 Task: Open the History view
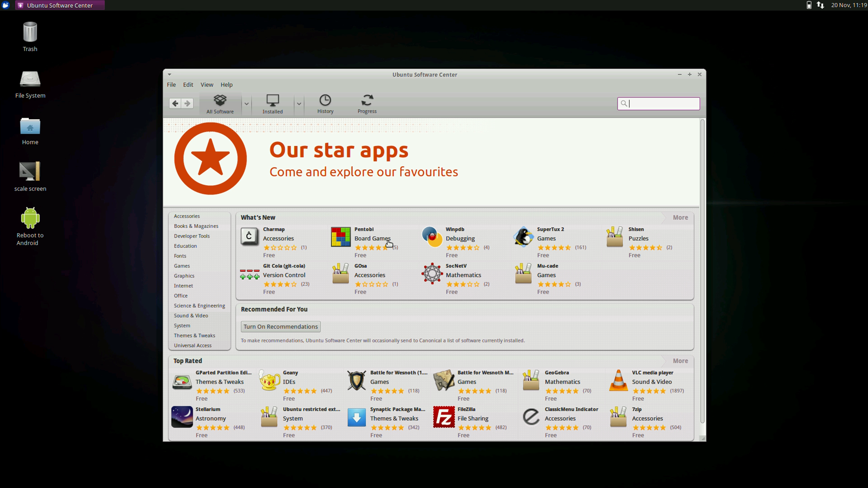(325, 104)
